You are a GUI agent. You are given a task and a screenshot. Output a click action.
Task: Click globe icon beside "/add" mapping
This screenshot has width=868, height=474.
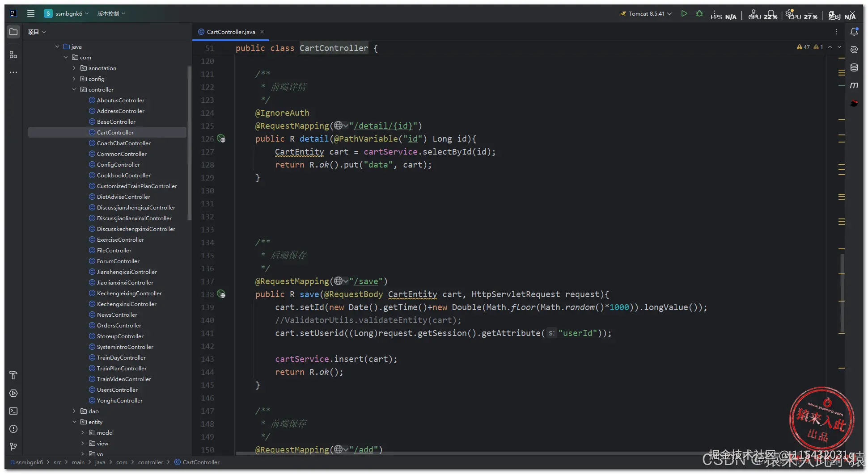click(339, 449)
